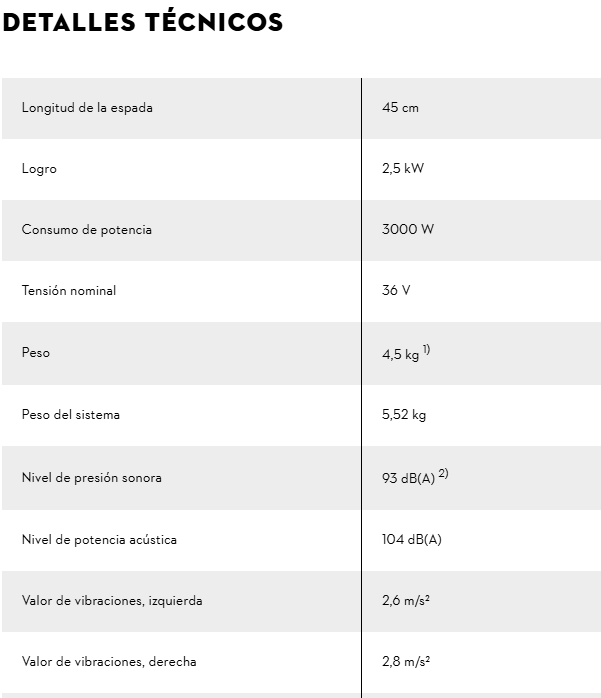Select 'Valor de vibraciones, izquierda' label
This screenshot has height=698, width=601.
(x=112, y=601)
